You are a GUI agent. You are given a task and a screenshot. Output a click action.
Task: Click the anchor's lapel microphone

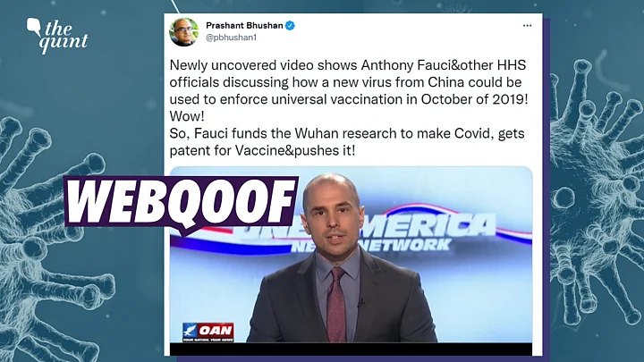coord(360,303)
